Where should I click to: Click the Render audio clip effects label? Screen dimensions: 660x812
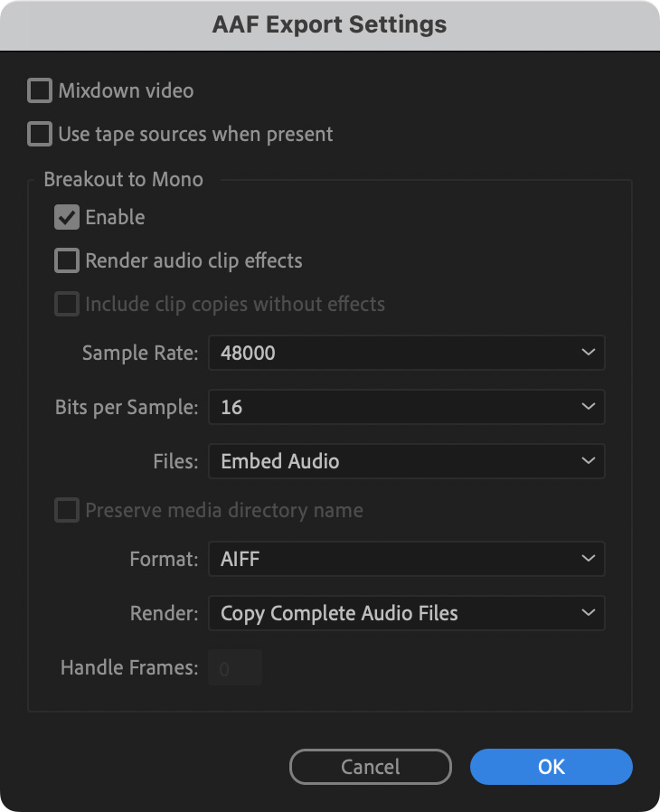(193, 260)
